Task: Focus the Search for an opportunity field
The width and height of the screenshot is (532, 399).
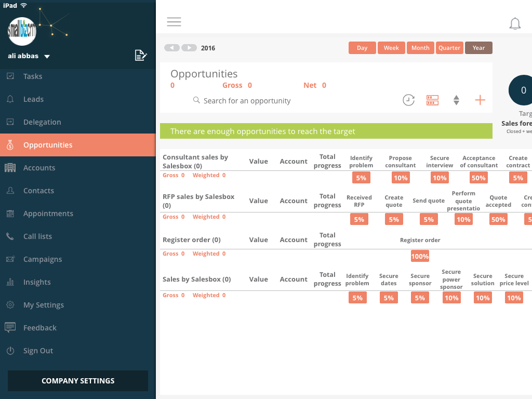Action: coord(247,101)
